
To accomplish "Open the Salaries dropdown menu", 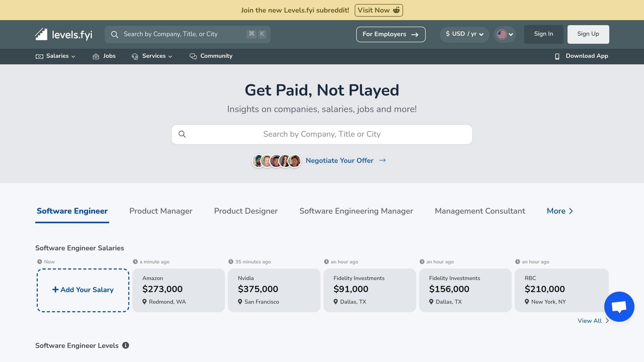I will 56,56.
